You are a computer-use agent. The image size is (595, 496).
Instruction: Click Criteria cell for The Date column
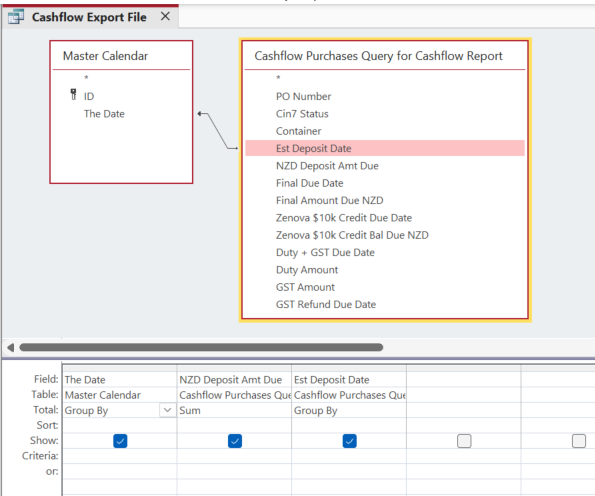(x=120, y=456)
